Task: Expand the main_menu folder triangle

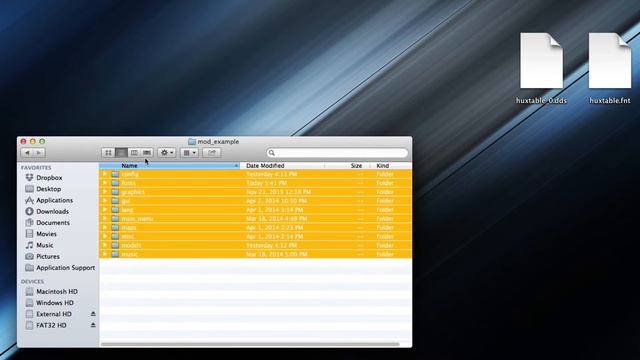Action: coord(105,219)
